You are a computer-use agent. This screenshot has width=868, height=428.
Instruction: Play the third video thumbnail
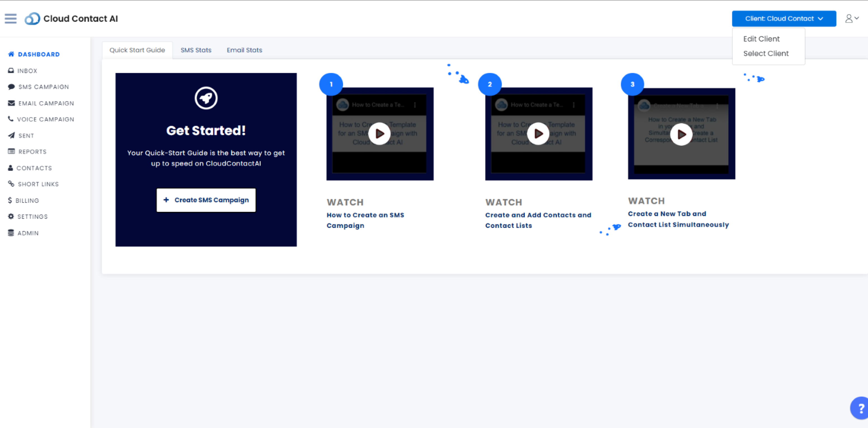click(681, 134)
